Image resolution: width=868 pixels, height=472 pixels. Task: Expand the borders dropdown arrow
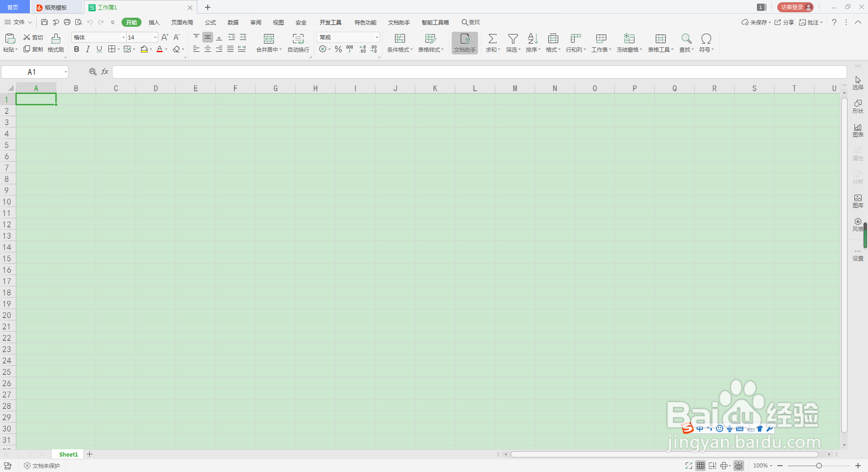click(x=118, y=49)
